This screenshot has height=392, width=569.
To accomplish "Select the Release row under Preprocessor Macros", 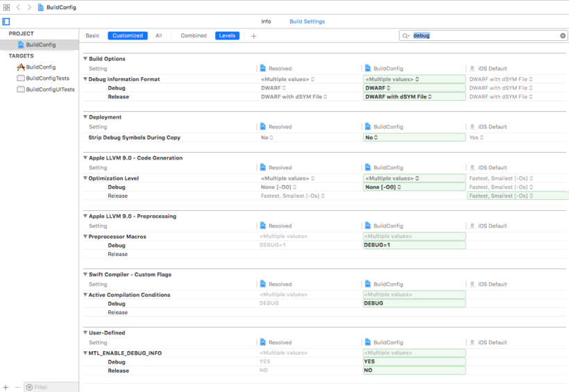I will pyautogui.click(x=324, y=254).
